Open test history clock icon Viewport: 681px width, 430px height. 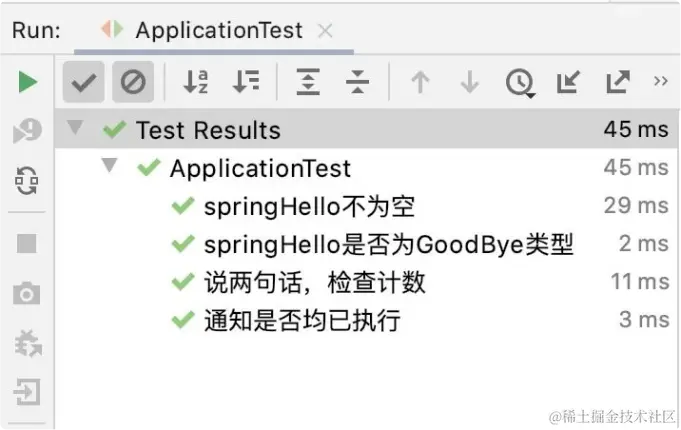pyautogui.click(x=519, y=83)
